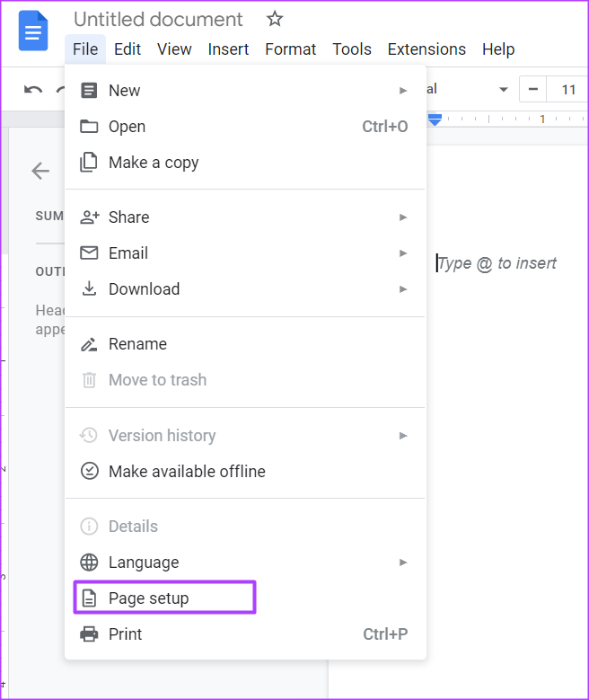Open the Insert menu
Screen dimensions: 589x700
(x=228, y=49)
